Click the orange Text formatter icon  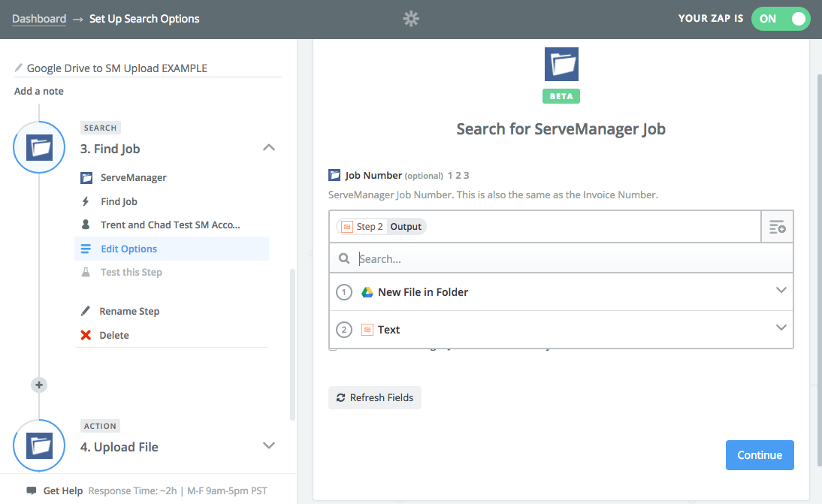(x=367, y=330)
